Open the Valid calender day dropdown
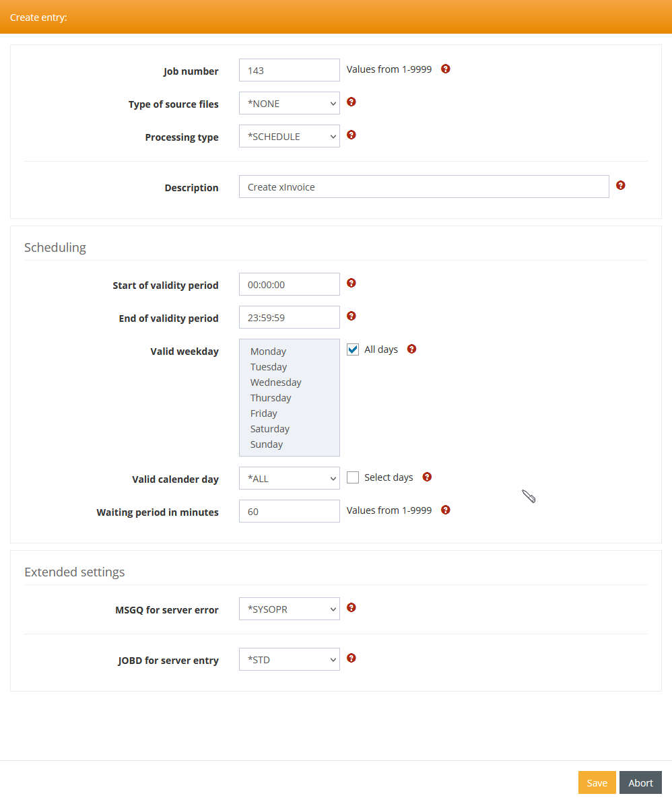This screenshot has width=672, height=804. 290,479
